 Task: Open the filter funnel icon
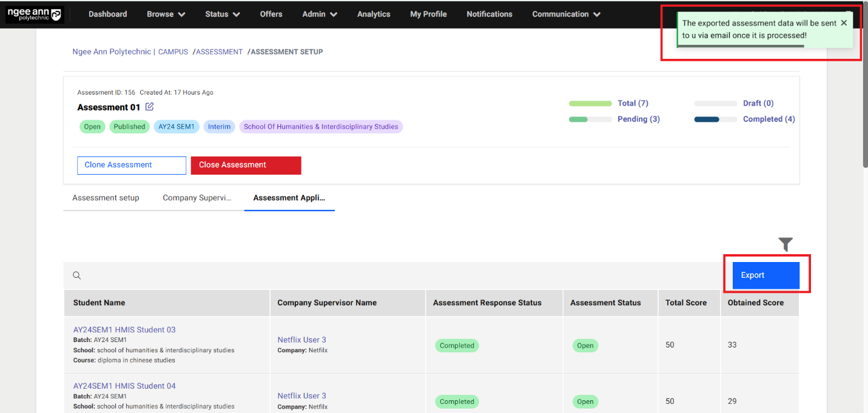click(786, 244)
